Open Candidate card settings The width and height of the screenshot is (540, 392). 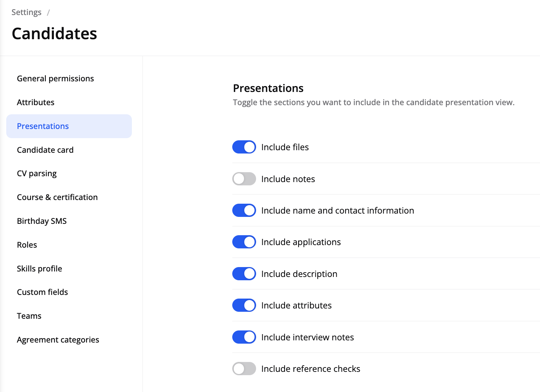pyautogui.click(x=45, y=150)
